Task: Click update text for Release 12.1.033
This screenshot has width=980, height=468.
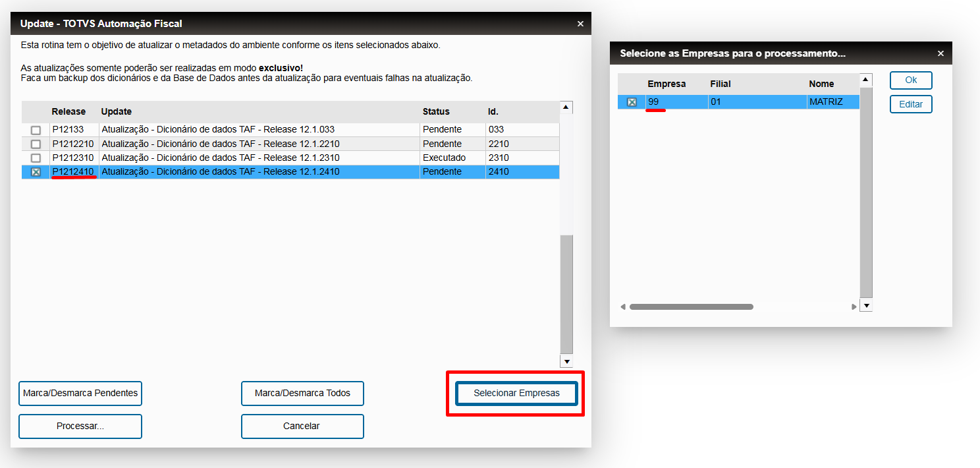Action: click(x=218, y=130)
